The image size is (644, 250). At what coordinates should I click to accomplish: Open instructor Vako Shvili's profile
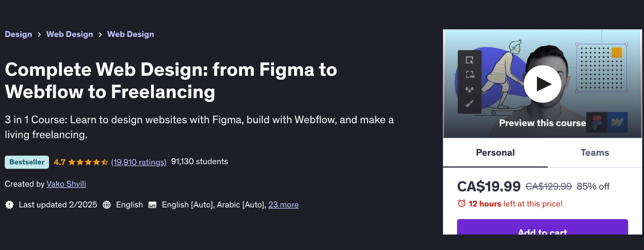tap(66, 184)
